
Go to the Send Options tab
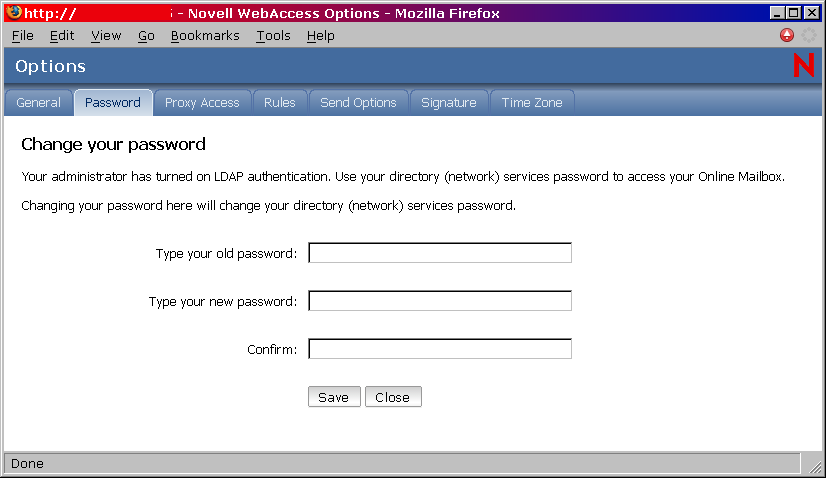coord(358,103)
